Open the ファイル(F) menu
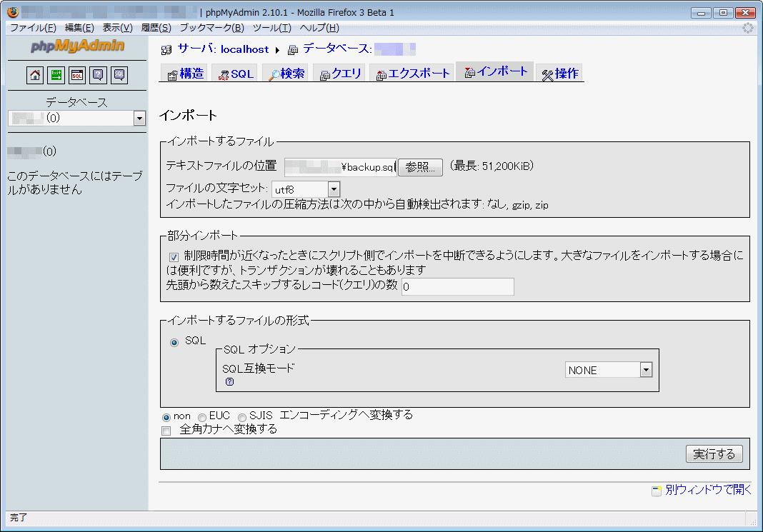 (x=33, y=28)
